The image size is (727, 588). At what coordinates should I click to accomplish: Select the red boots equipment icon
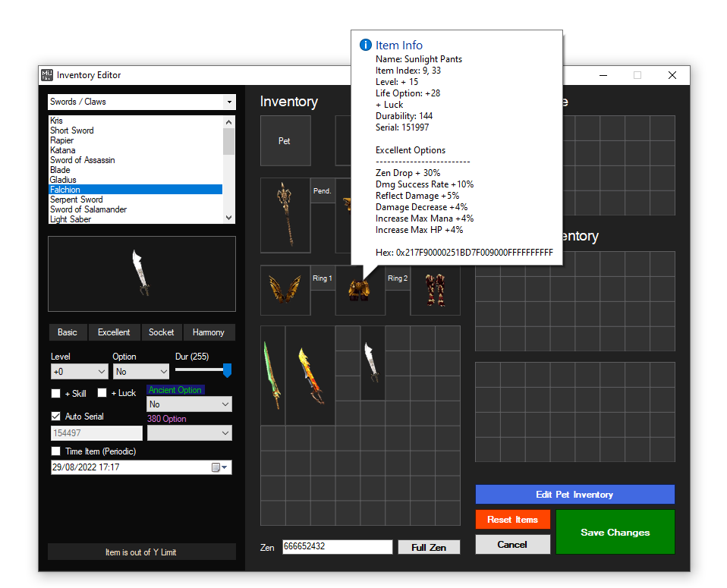click(x=436, y=291)
